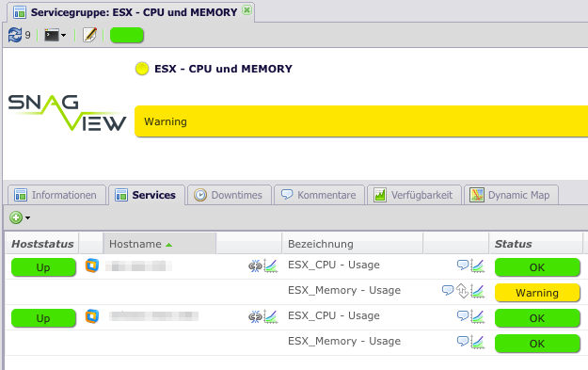
Task: Click the yellow Warning status button
Action: [537, 293]
